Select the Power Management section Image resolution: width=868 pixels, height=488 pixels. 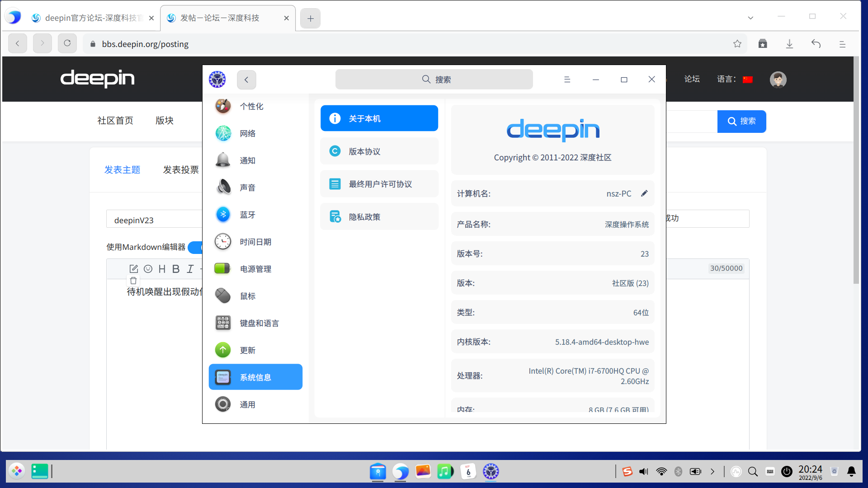point(255,269)
